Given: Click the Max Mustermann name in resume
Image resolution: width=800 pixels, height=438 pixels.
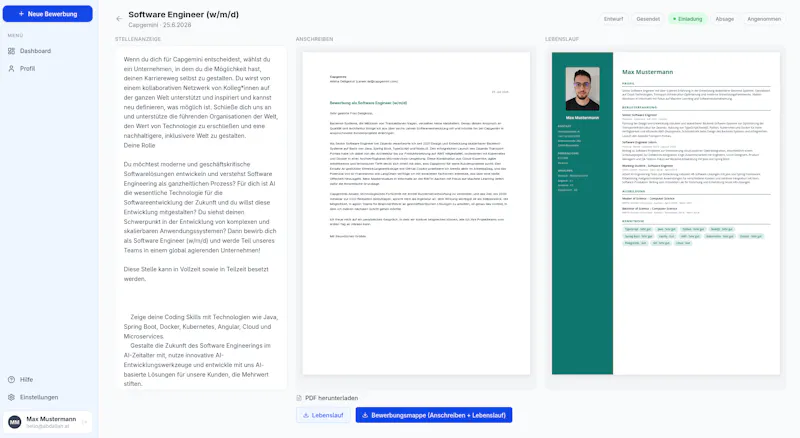Looking at the screenshot, I should click(647, 72).
